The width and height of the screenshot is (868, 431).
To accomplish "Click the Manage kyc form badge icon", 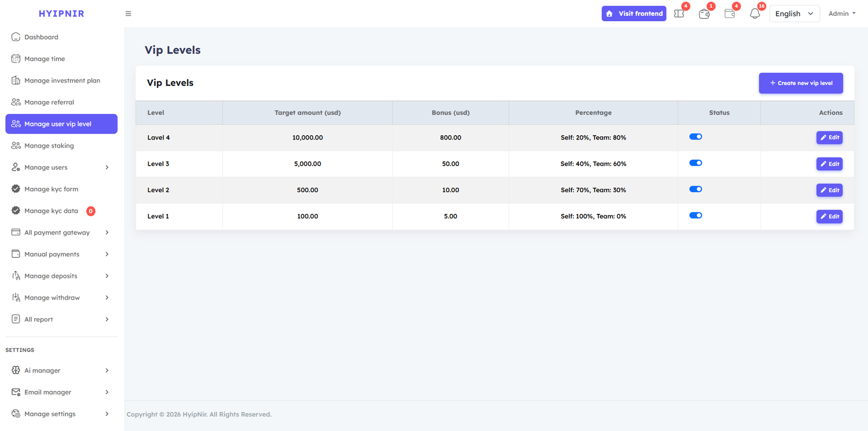I will [16, 189].
